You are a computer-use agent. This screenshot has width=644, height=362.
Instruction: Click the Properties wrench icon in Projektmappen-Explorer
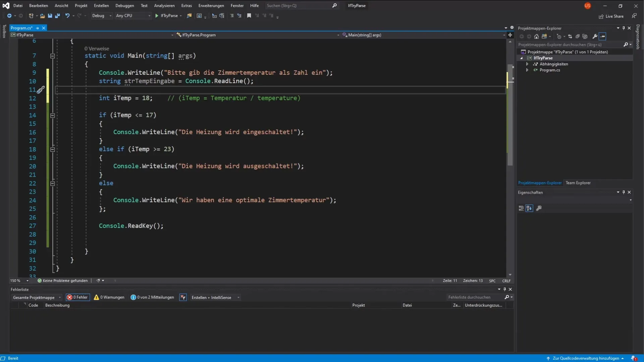595,37
